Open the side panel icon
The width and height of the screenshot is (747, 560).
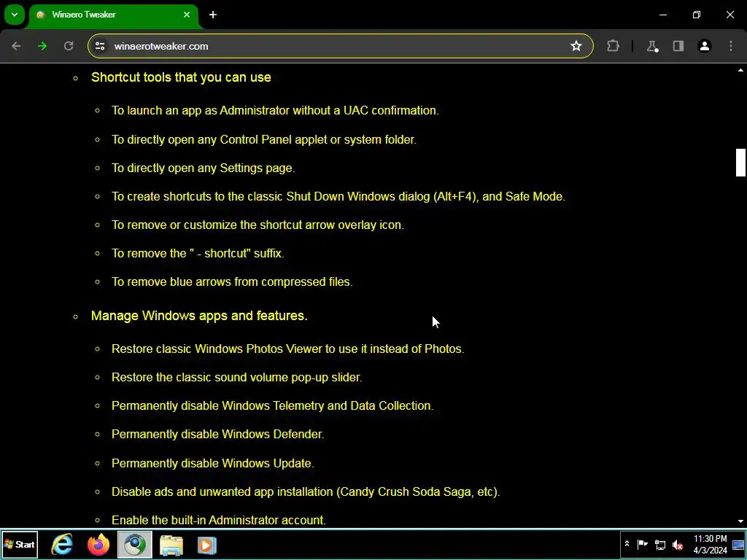(x=678, y=46)
